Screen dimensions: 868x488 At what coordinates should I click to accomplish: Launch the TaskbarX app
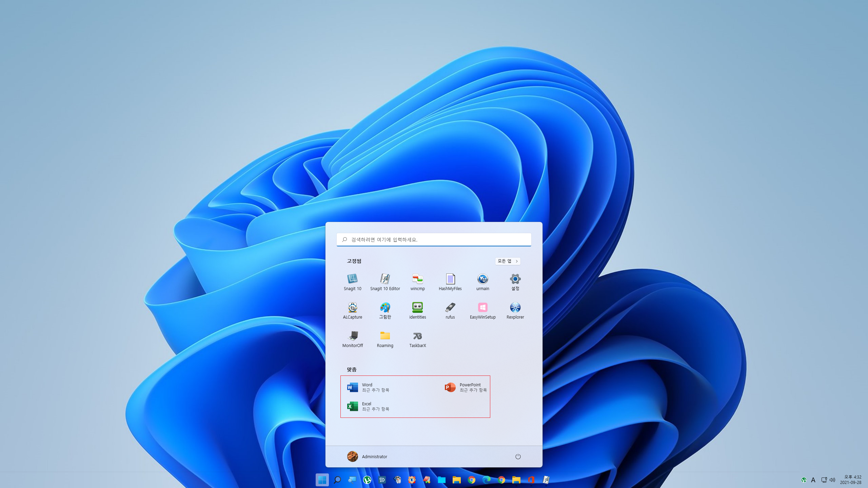point(417,339)
